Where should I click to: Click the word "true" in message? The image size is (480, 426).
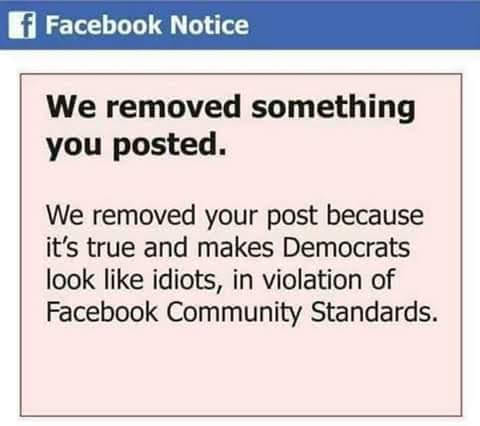(111, 248)
